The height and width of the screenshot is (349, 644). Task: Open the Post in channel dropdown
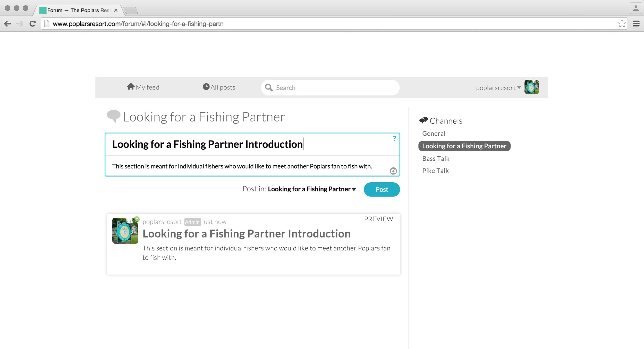pos(312,189)
